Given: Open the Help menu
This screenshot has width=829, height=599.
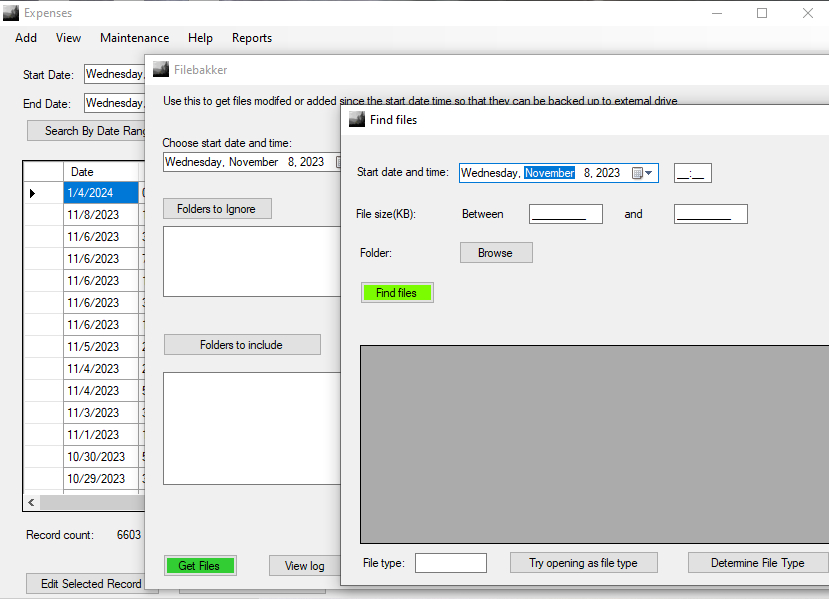Looking at the screenshot, I should click(x=200, y=38).
